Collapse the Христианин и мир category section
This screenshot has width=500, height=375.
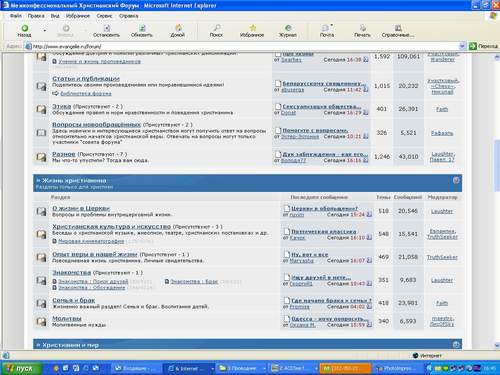456,345
